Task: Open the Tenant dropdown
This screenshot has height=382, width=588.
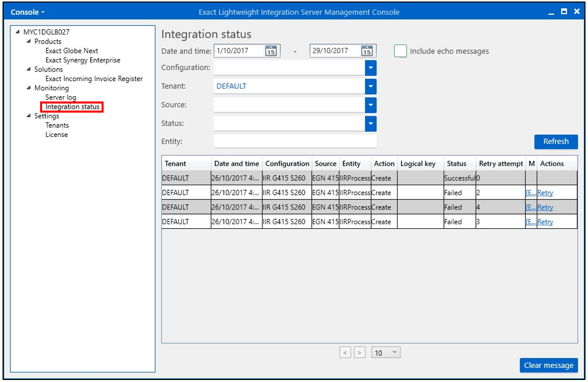Action: [x=371, y=87]
